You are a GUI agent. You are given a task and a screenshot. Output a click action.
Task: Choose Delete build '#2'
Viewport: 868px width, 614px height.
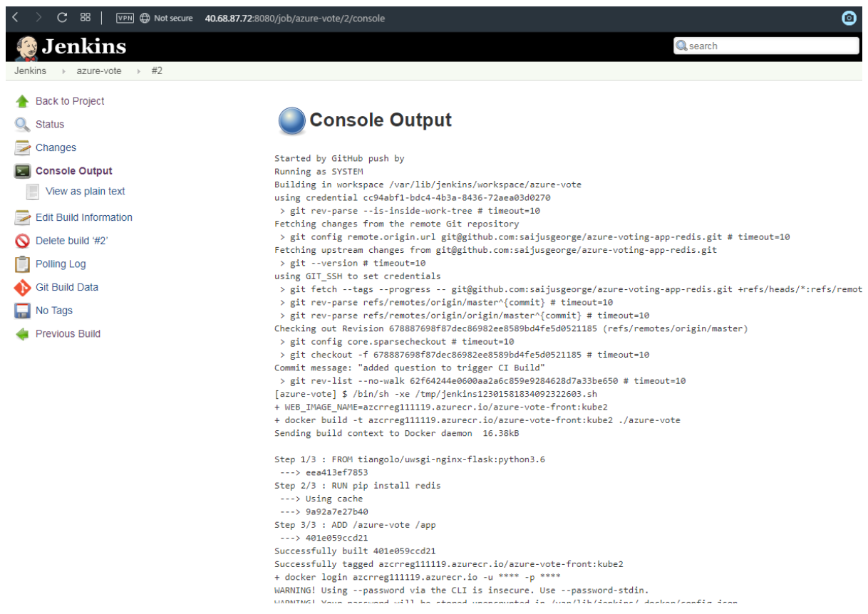tap(71, 241)
